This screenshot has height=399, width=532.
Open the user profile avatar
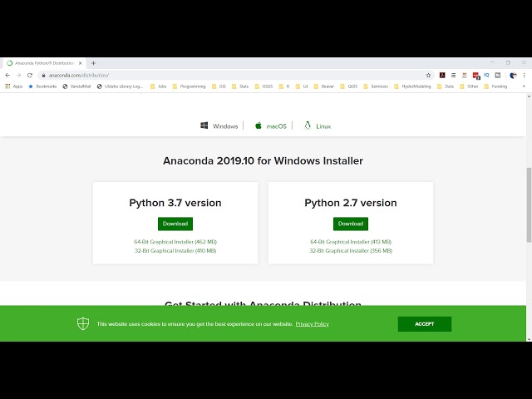click(x=513, y=76)
